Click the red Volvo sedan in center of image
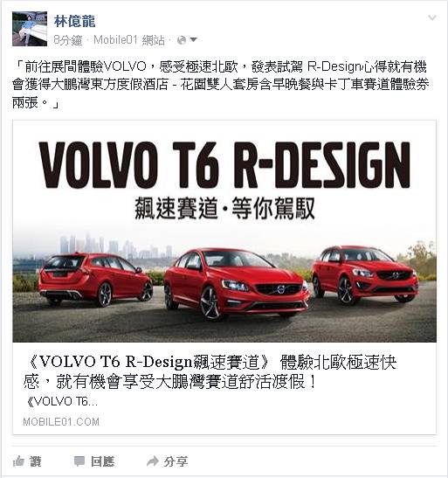The height and width of the screenshot is (478, 448). click(237, 283)
